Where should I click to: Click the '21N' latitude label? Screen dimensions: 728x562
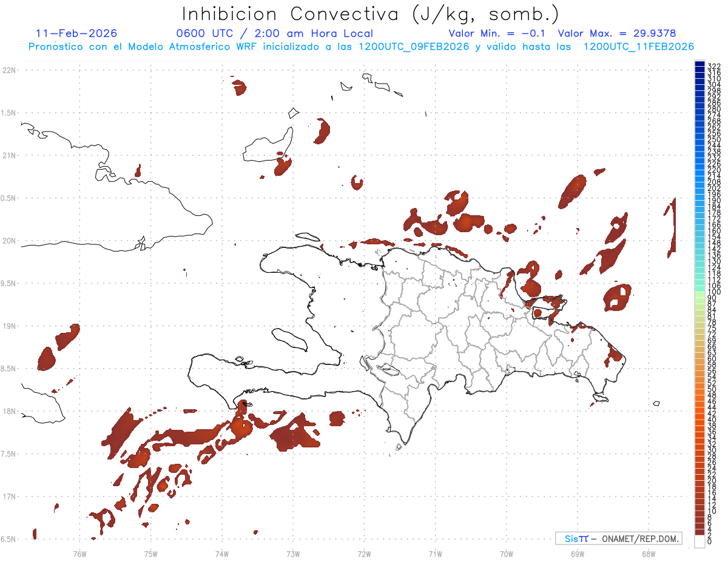(8, 156)
